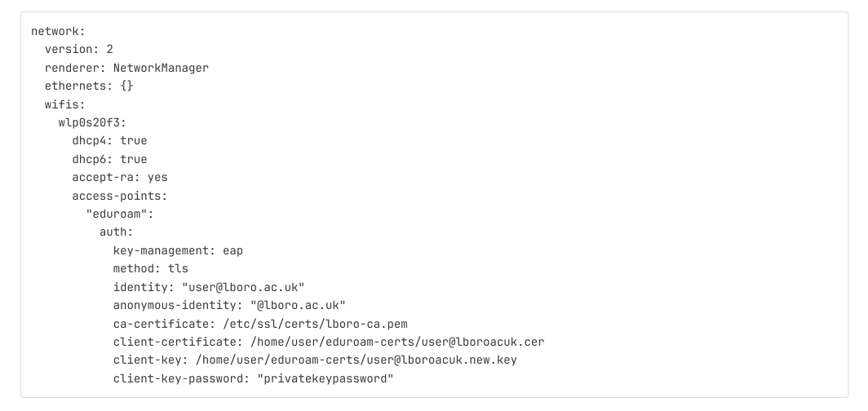Click the "wifis:" key
Image resolution: width=868 pixels, height=411 pixels.
(65, 104)
